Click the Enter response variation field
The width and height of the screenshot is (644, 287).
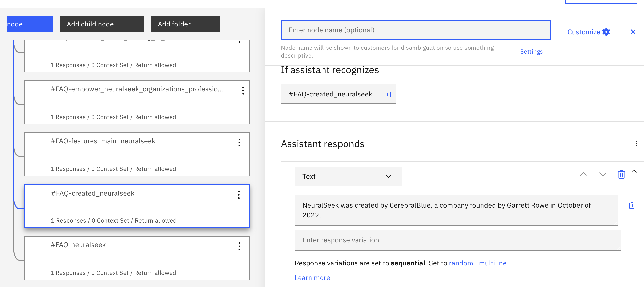[457, 240]
